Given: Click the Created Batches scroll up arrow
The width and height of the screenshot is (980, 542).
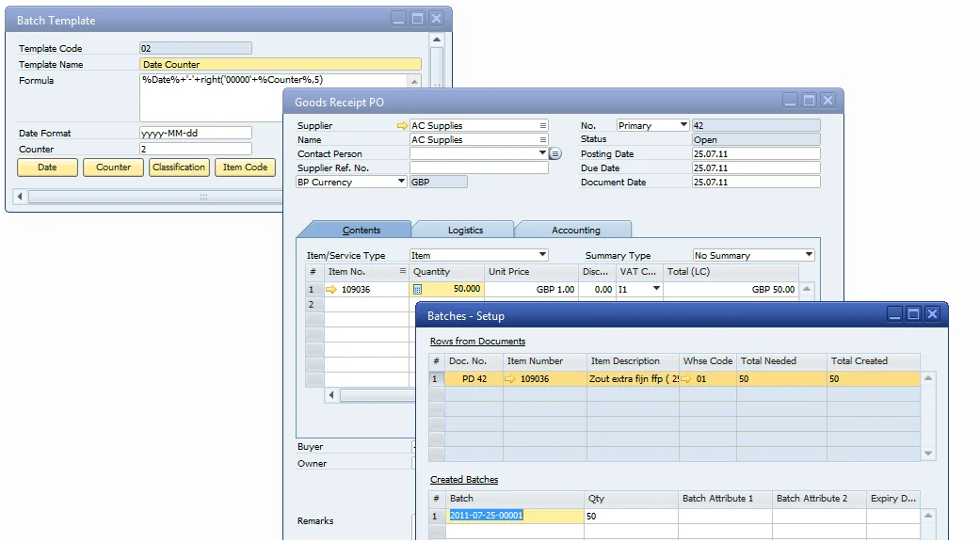Looking at the screenshot, I should (x=928, y=515).
